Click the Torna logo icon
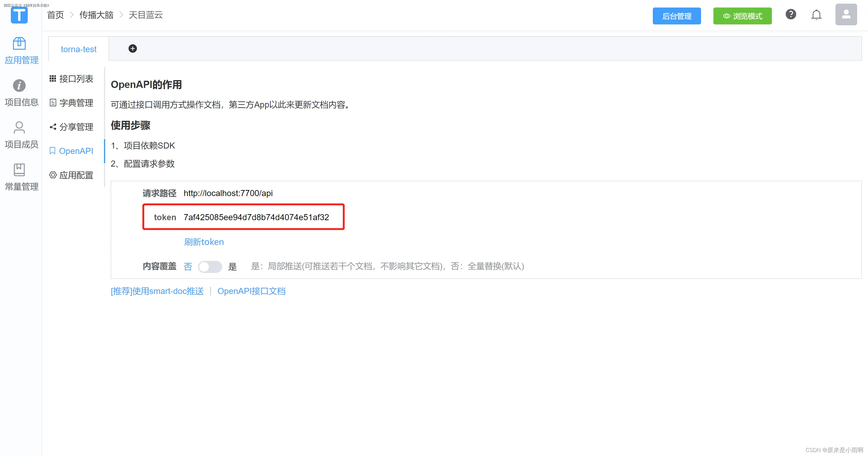This screenshot has width=868, height=456. [19, 15]
